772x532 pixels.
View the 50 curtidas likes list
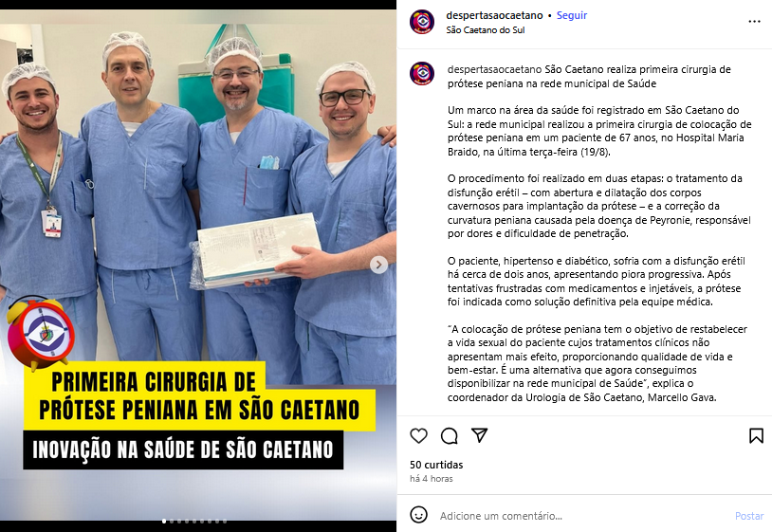coord(436,465)
